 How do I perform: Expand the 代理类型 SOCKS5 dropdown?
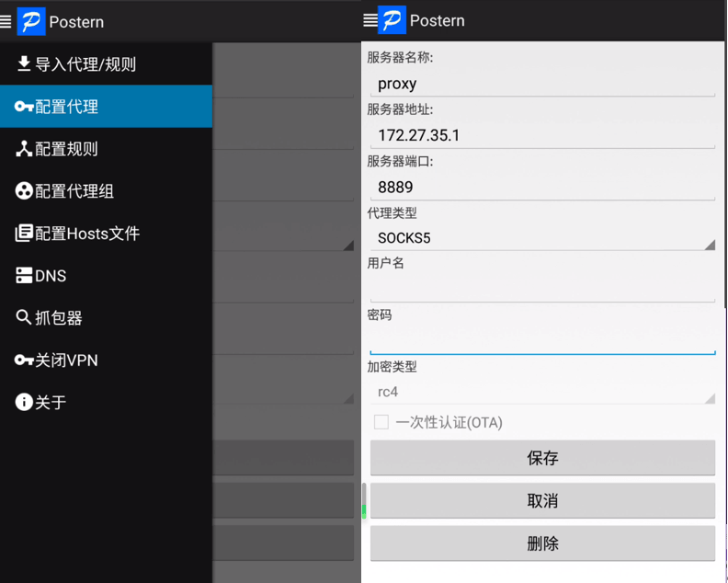point(542,238)
